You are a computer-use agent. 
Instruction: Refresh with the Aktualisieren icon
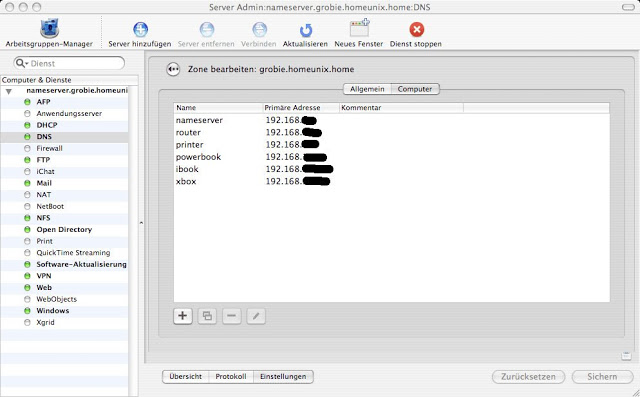coord(306,30)
